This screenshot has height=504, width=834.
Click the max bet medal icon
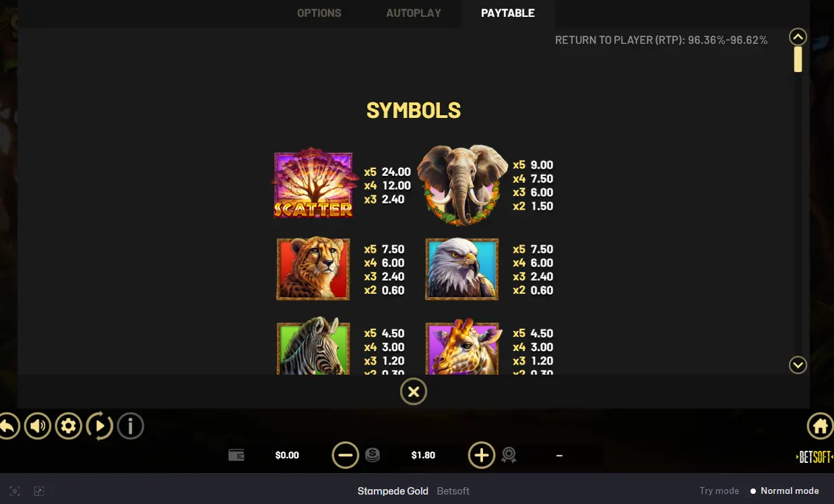click(509, 455)
